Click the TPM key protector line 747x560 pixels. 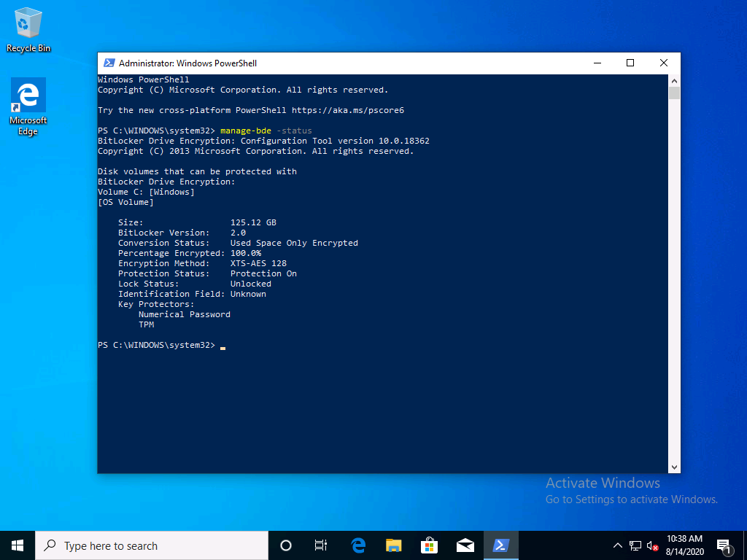pyautogui.click(x=146, y=324)
